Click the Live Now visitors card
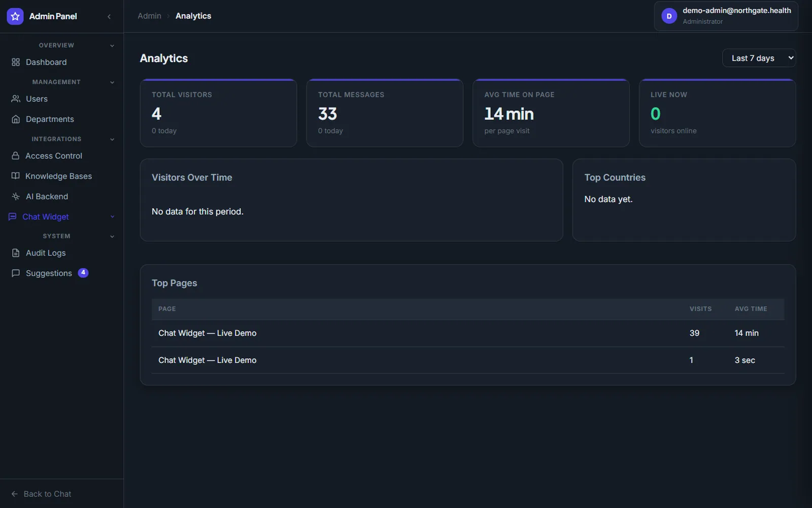 tap(717, 113)
